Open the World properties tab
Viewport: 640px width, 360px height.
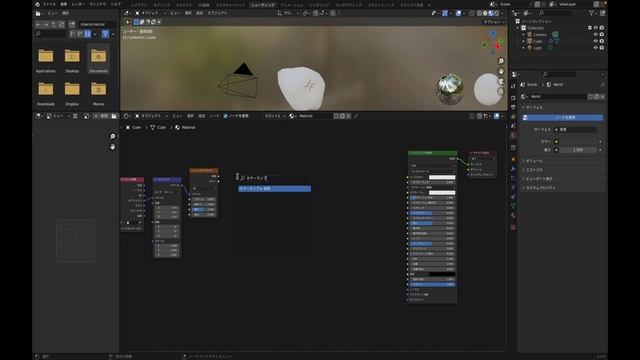click(x=513, y=136)
